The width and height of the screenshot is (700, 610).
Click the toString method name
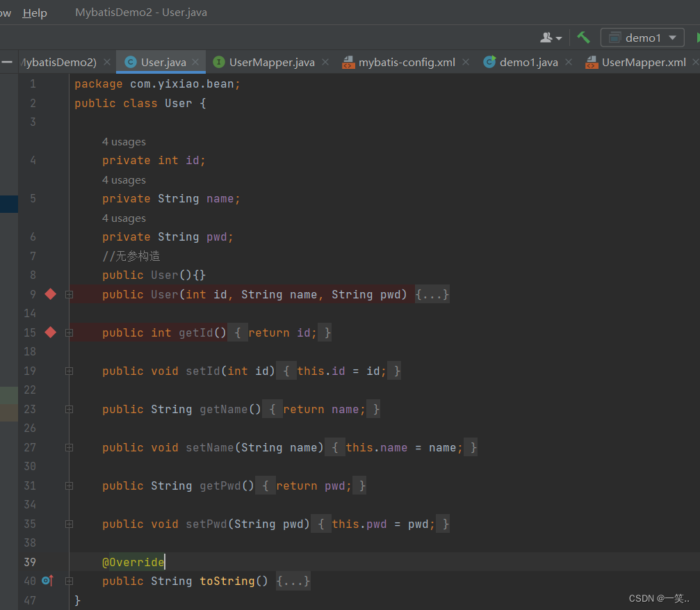click(x=227, y=581)
